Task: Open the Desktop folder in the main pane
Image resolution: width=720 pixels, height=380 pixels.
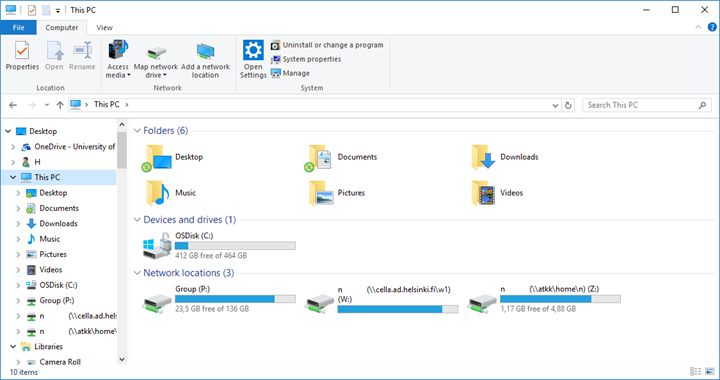Action: tap(173, 157)
